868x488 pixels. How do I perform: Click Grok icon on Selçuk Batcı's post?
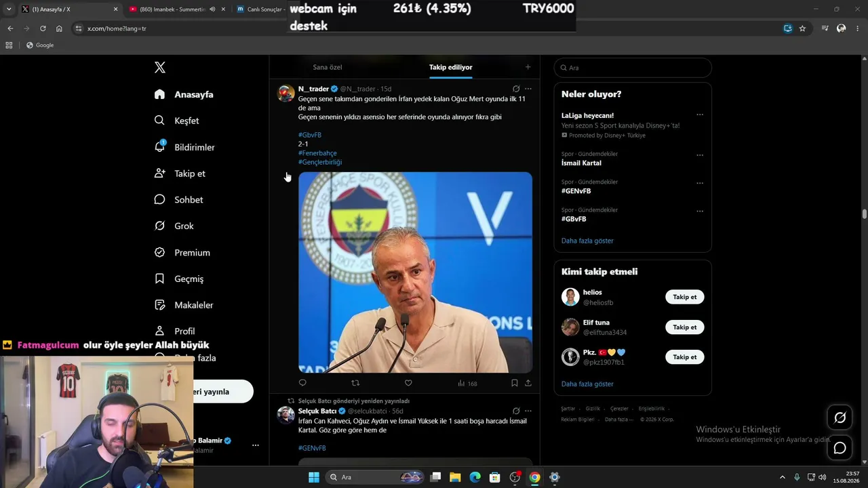pyautogui.click(x=516, y=411)
